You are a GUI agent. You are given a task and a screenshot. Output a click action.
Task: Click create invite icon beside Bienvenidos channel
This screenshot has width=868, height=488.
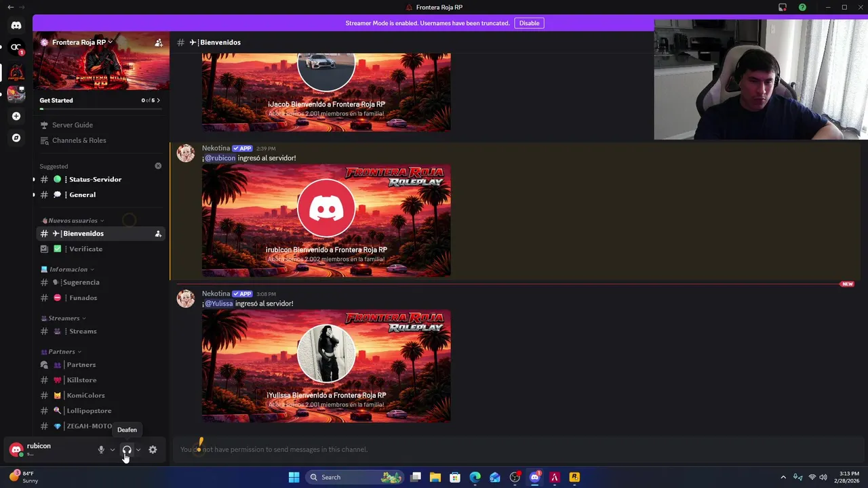coord(158,234)
